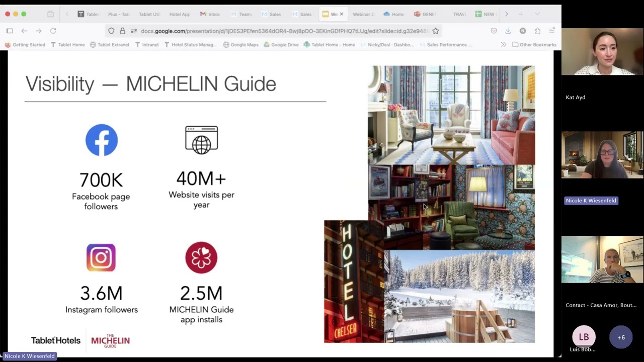Image resolution: width=644 pixels, height=362 pixels.
Task: Open the Getting Started bookmark
Action: click(25, 45)
